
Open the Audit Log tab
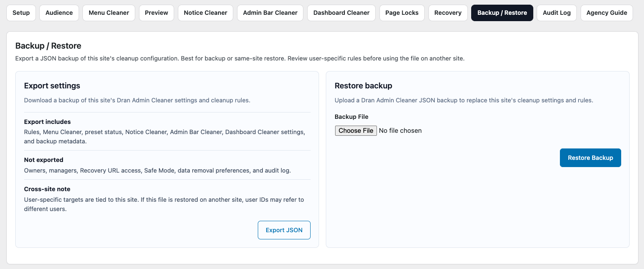pyautogui.click(x=557, y=13)
